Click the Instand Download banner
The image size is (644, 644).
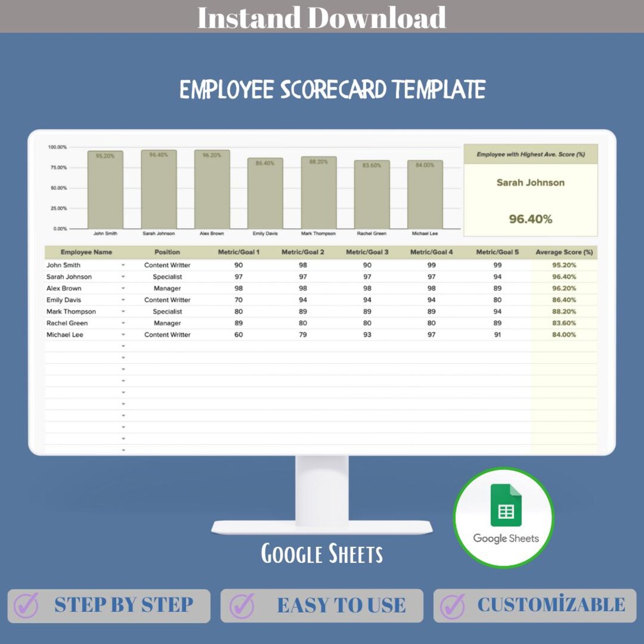coord(322,18)
